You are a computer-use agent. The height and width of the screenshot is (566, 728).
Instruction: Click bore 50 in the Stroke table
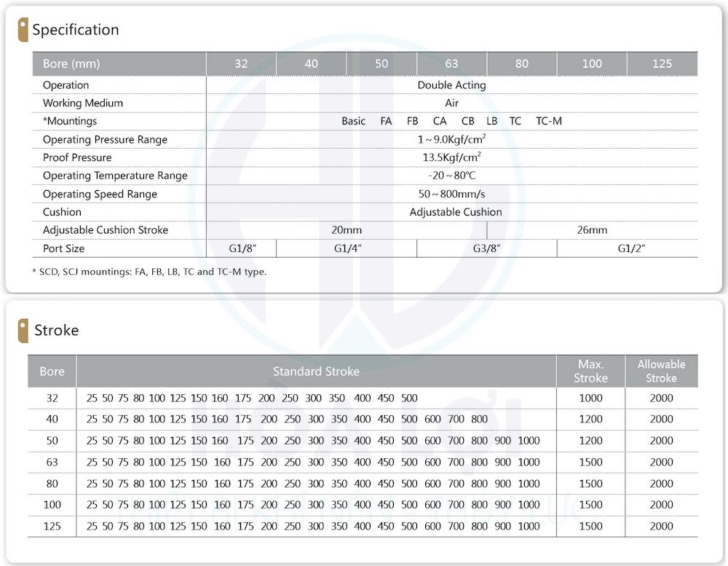pyautogui.click(x=52, y=441)
